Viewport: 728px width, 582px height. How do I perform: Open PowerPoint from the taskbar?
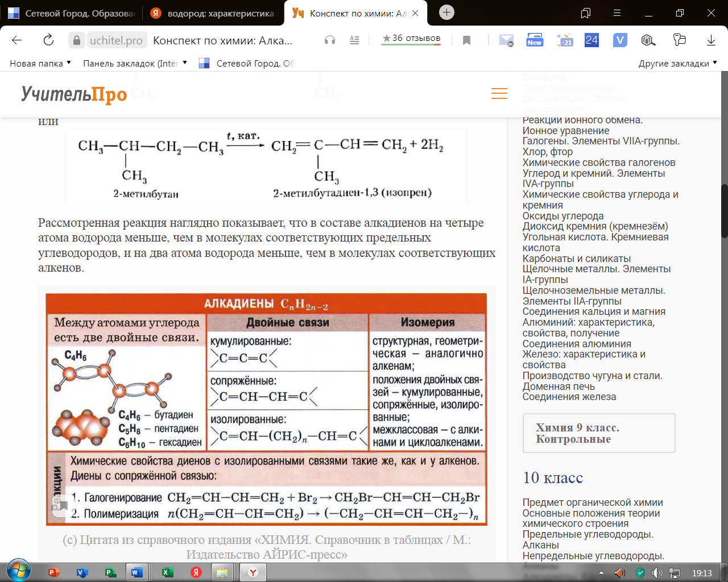55,572
